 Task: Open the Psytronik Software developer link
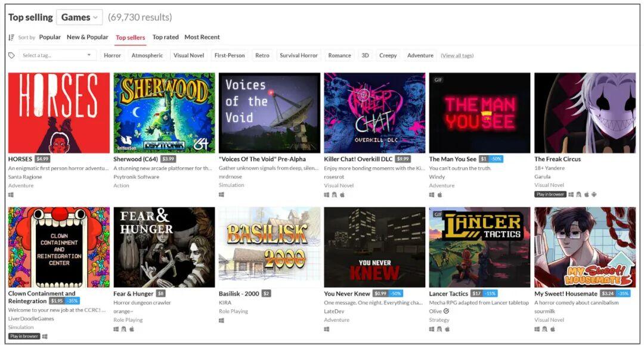[137, 177]
